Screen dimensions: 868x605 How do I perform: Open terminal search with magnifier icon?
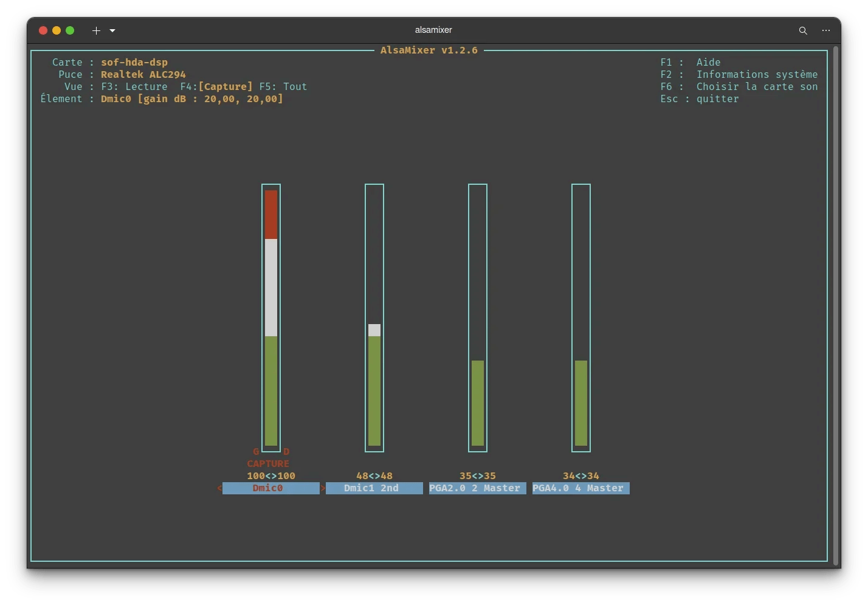[x=803, y=30]
